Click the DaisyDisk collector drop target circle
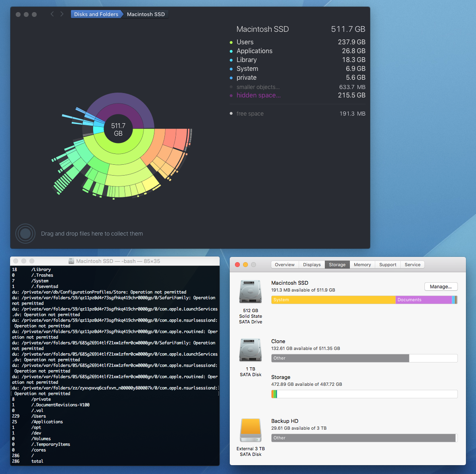476x474 pixels. 25,234
